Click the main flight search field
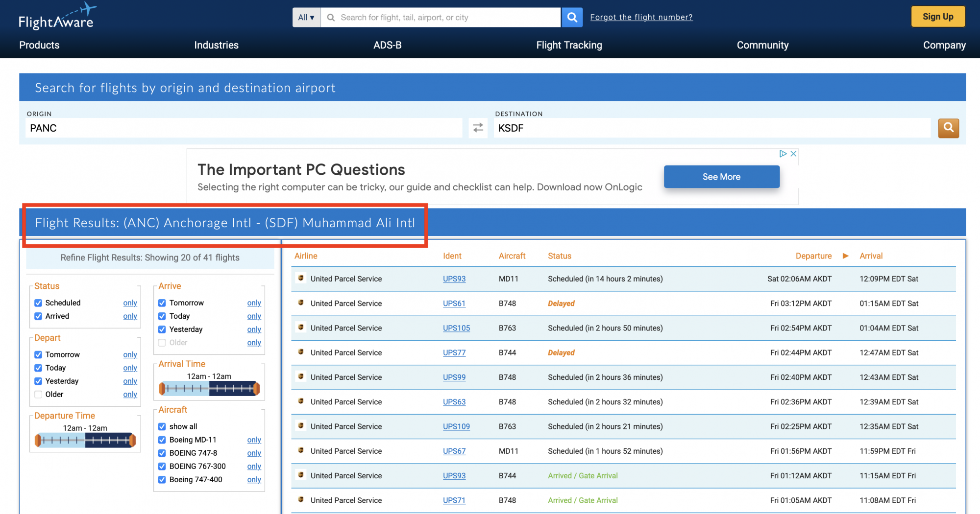 point(441,17)
